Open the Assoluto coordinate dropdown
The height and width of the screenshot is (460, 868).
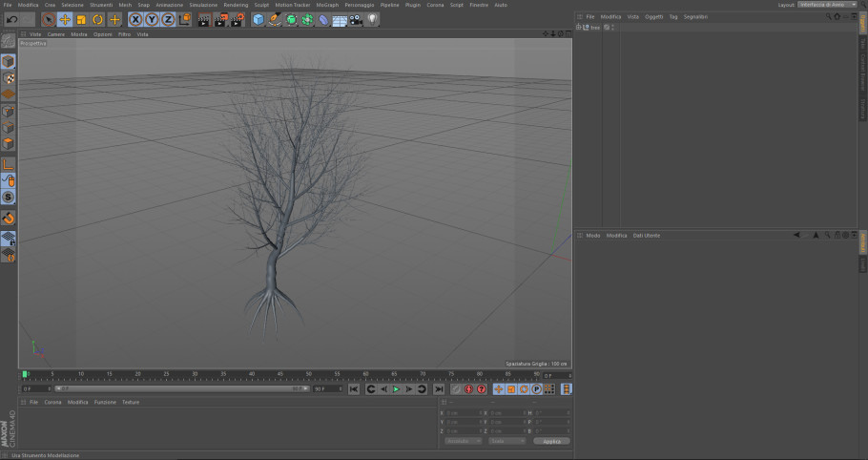[463, 441]
